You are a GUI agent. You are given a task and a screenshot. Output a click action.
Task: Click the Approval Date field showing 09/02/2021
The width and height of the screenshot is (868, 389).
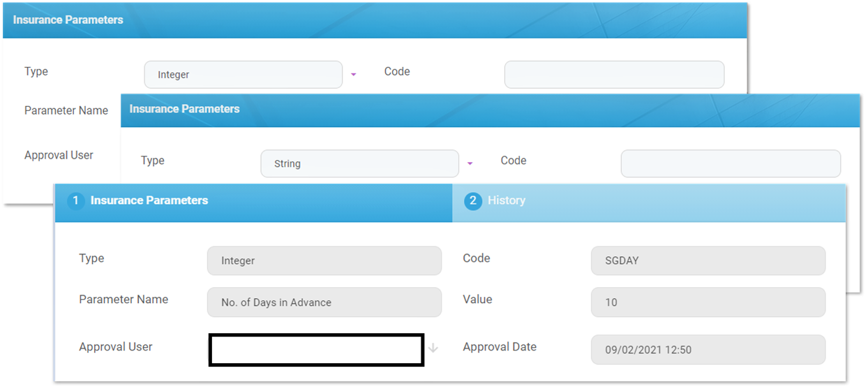[x=708, y=349]
